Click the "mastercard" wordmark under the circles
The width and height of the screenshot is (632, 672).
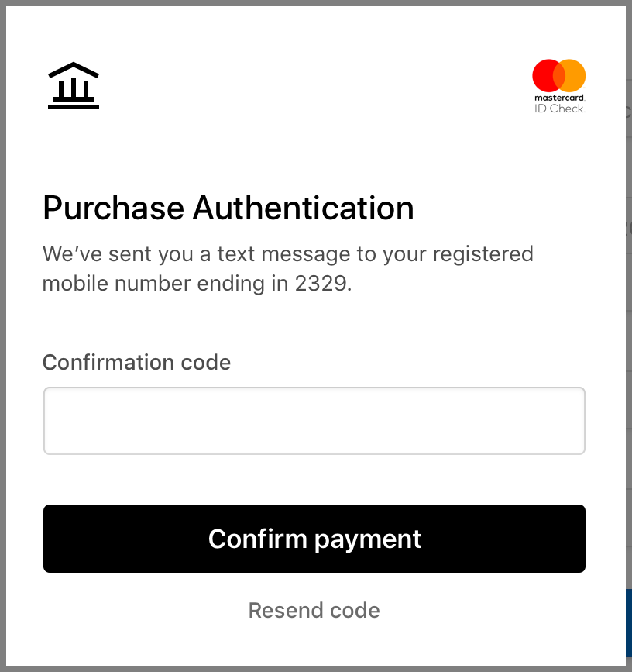click(x=558, y=98)
